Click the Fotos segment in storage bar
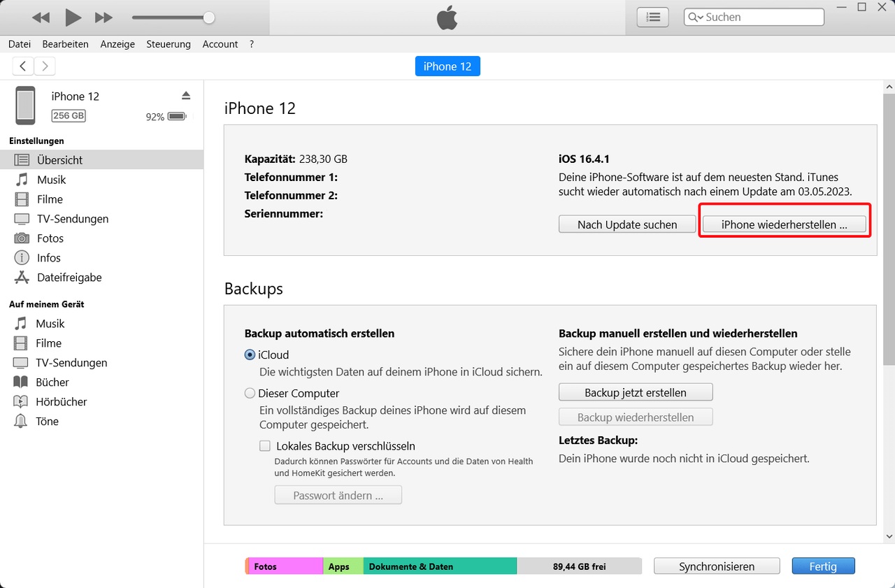 285,566
